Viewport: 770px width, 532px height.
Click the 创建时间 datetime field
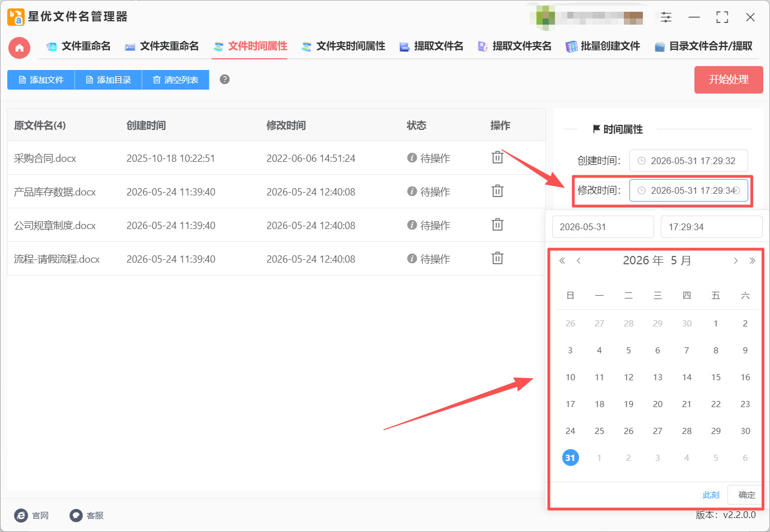(688, 161)
